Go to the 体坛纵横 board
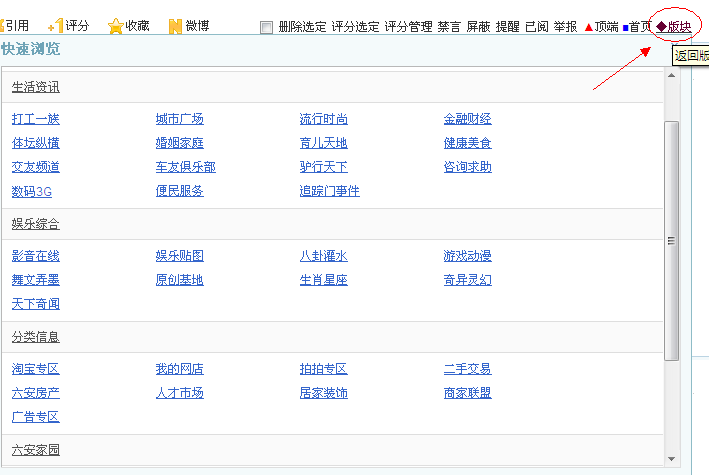 (x=36, y=143)
